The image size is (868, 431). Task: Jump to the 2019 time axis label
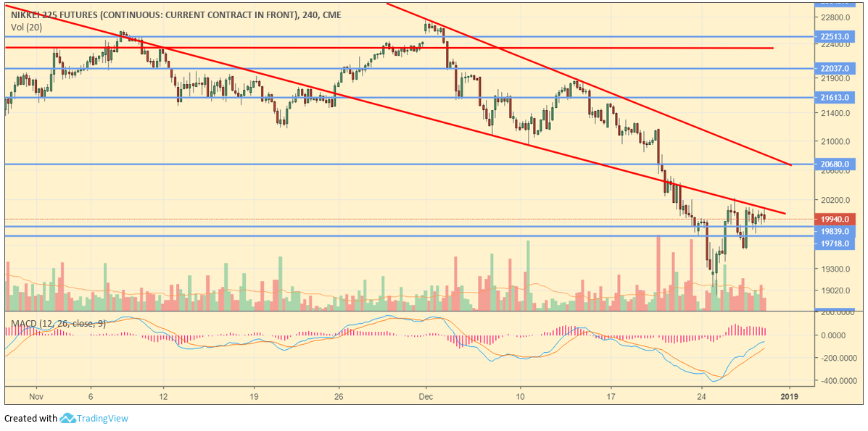pyautogui.click(x=790, y=397)
